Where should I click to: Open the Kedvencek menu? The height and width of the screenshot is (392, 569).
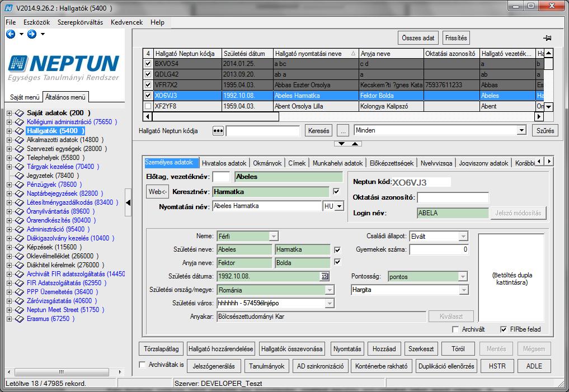coord(126,22)
